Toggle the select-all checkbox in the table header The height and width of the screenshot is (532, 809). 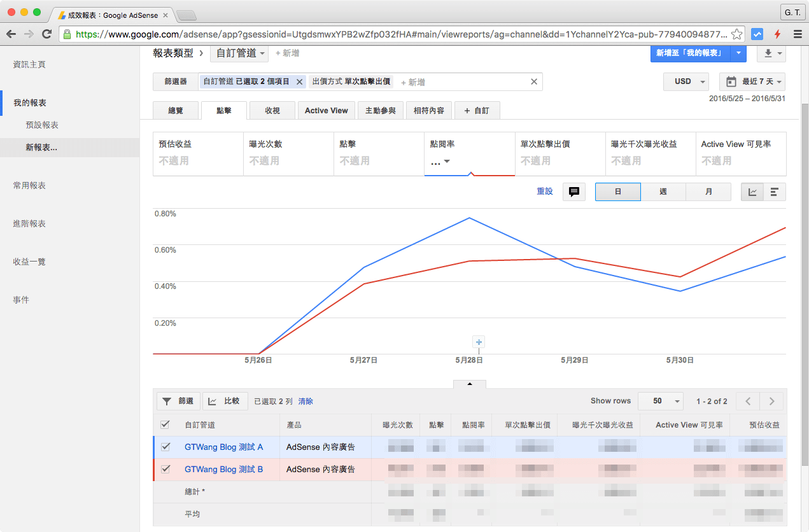165,424
